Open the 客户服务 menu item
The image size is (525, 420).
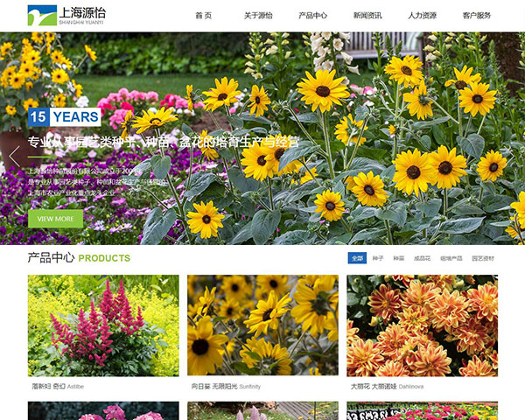point(477,16)
